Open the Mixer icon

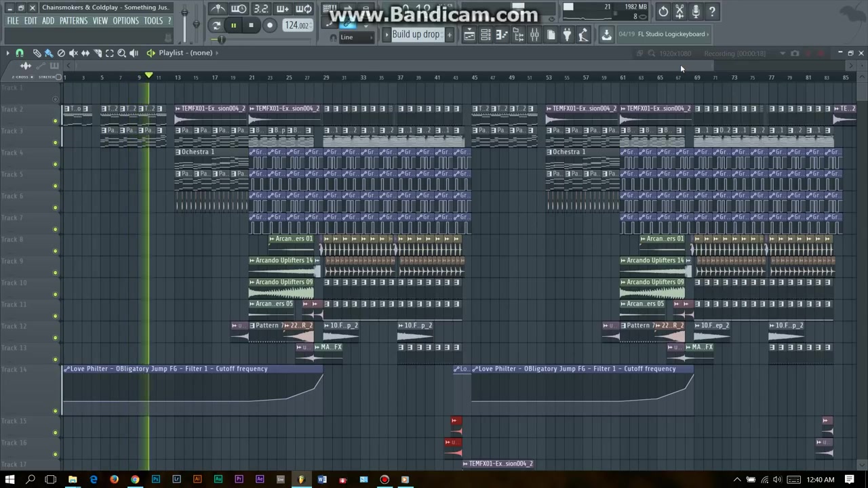coord(534,35)
